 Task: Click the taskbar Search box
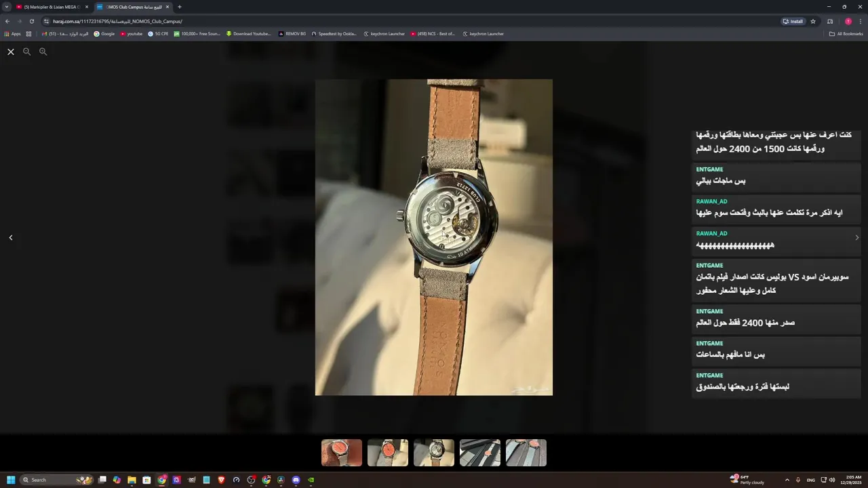pos(57,480)
